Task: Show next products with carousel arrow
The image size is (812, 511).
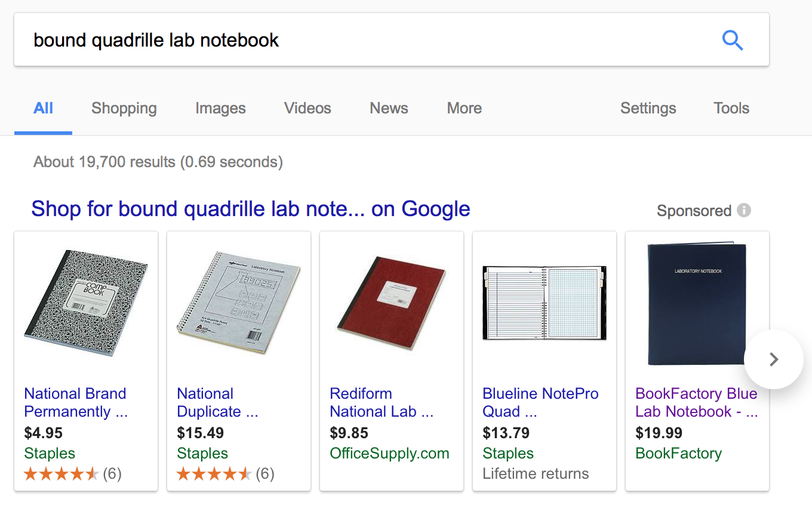Action: coord(774,359)
